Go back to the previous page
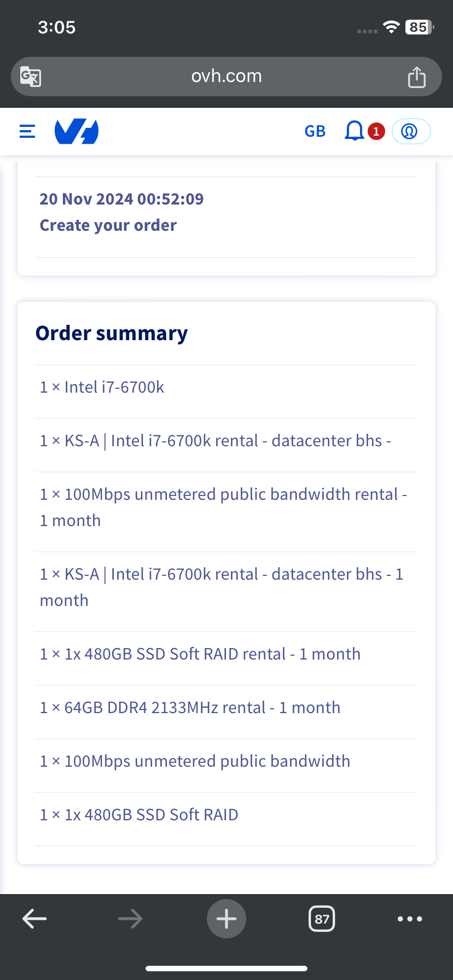This screenshot has width=453, height=980. tap(34, 919)
